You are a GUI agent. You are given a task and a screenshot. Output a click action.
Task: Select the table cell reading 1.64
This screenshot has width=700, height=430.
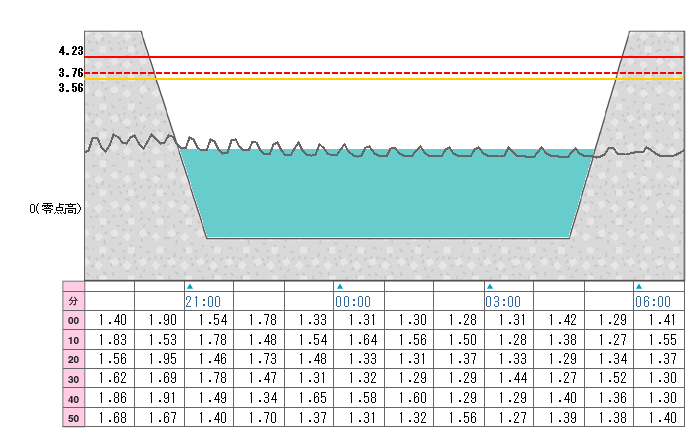(x=359, y=340)
